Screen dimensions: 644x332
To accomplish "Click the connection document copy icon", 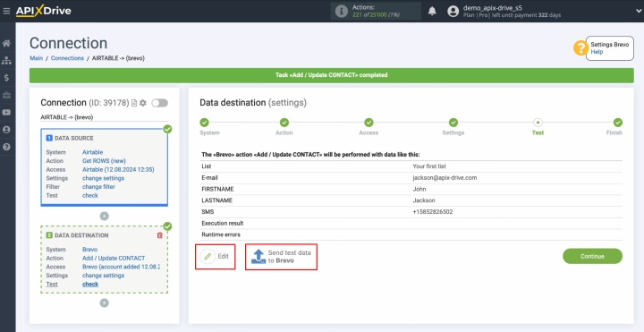I will pos(134,103).
